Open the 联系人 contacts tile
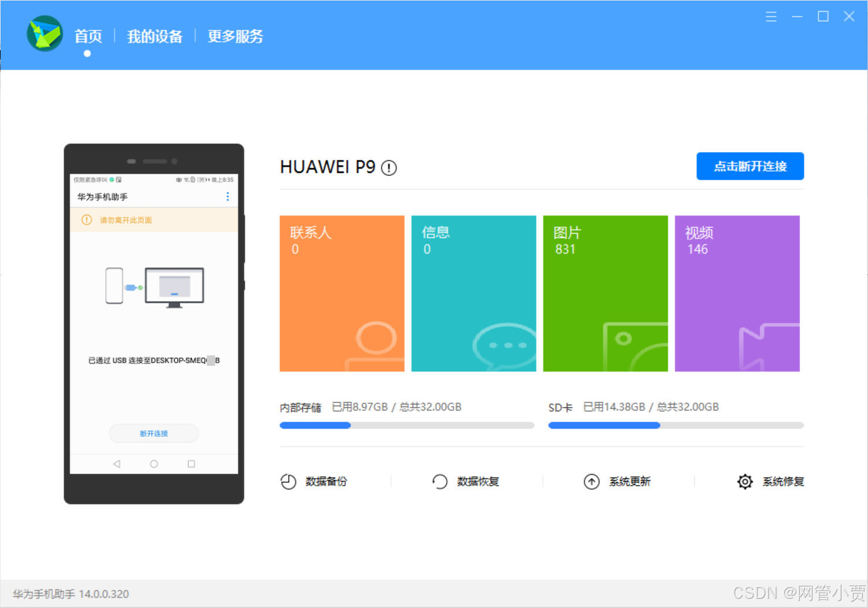This screenshot has width=868, height=608. pos(342,294)
